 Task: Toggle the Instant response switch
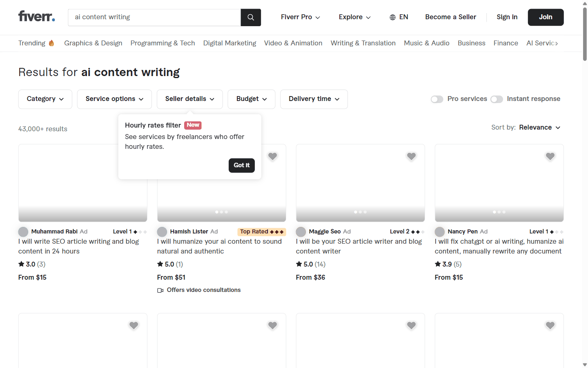click(497, 99)
